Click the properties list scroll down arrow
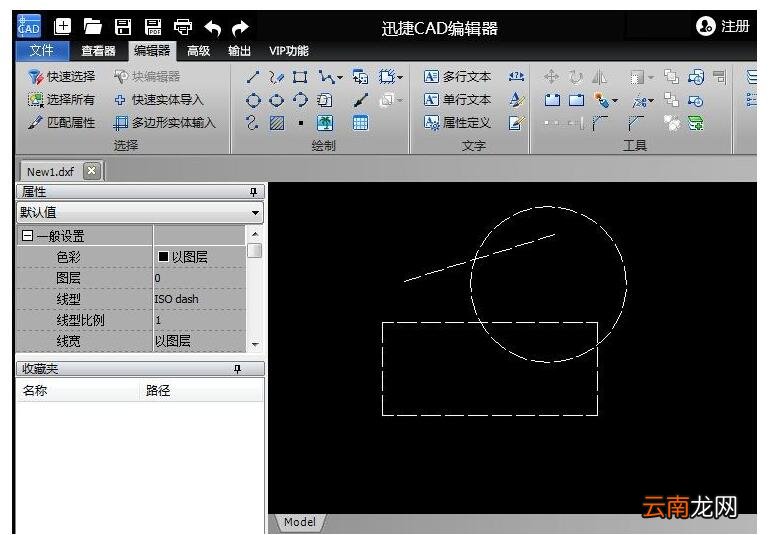 tap(255, 344)
